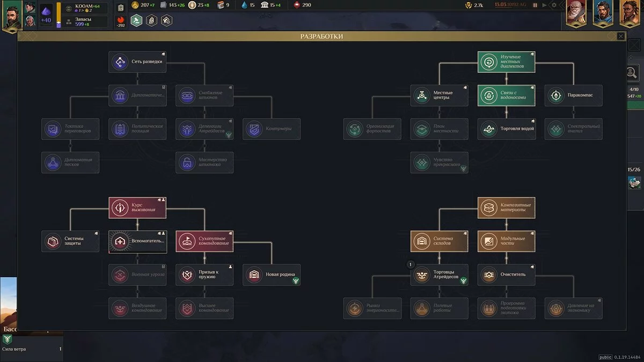Click the Изучение местных диалектов node
Viewport: 644px width, 362px height.
(x=507, y=62)
